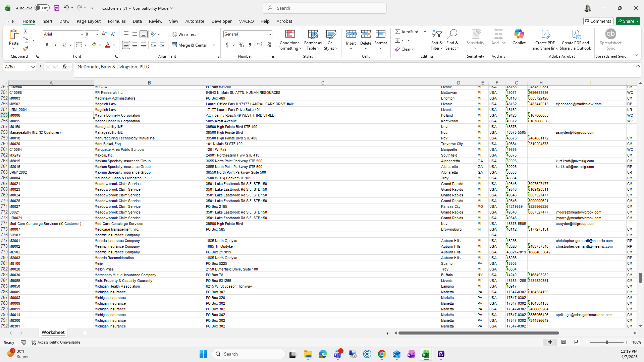Click the Middle Align icon
This screenshot has width=644, height=362.
[x=135, y=34]
